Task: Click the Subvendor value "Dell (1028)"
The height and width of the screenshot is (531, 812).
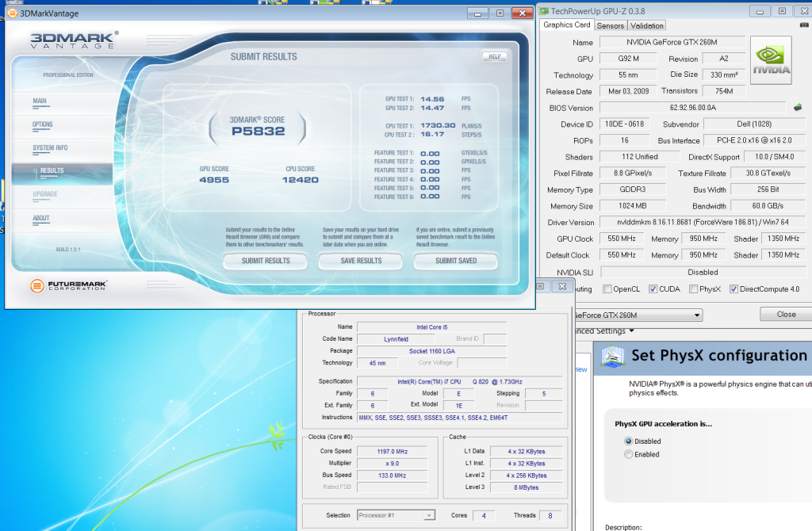Action: click(754, 124)
